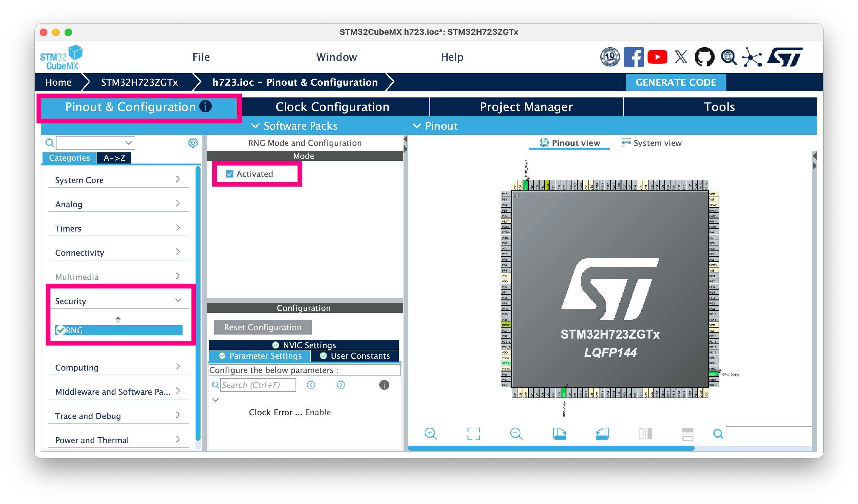Open the YouTube icon link
The height and width of the screenshot is (504, 858).
click(657, 57)
